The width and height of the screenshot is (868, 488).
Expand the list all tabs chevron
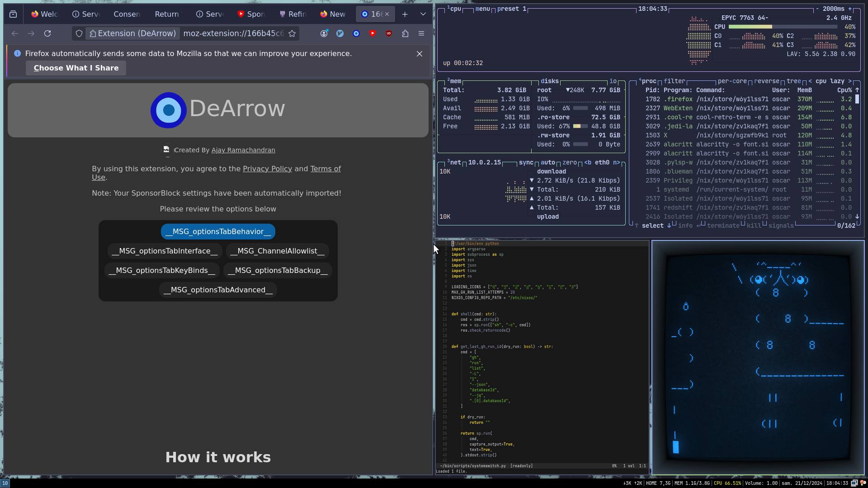pyautogui.click(x=423, y=14)
